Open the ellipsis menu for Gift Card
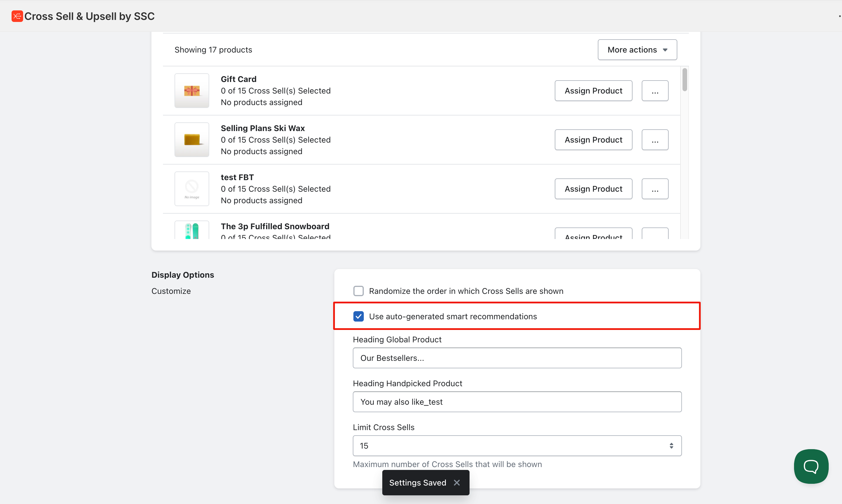This screenshot has width=842, height=504. [x=655, y=91]
